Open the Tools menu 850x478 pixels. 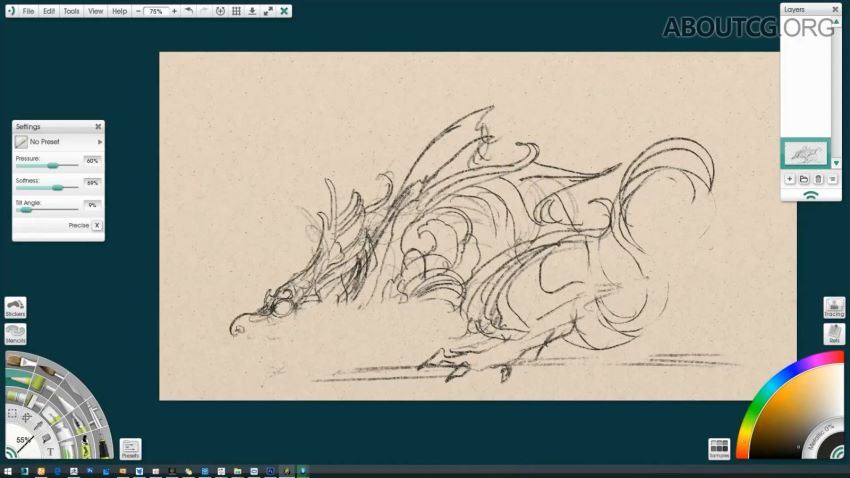[x=71, y=11]
